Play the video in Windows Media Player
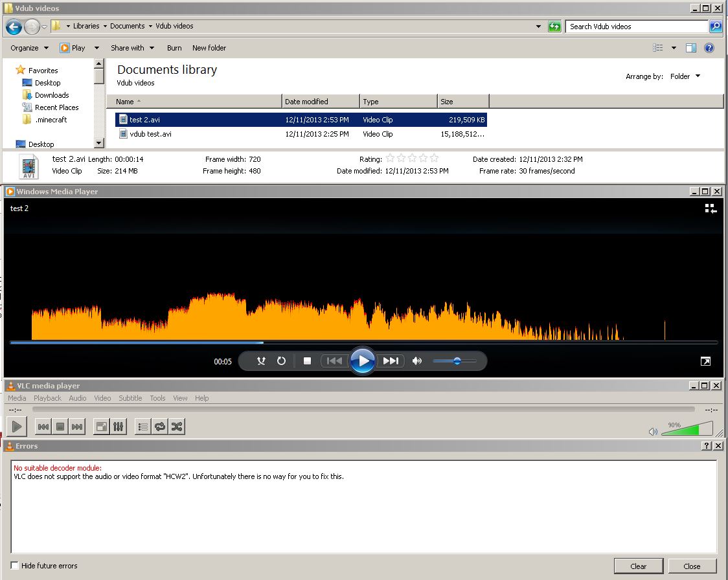 pos(363,361)
